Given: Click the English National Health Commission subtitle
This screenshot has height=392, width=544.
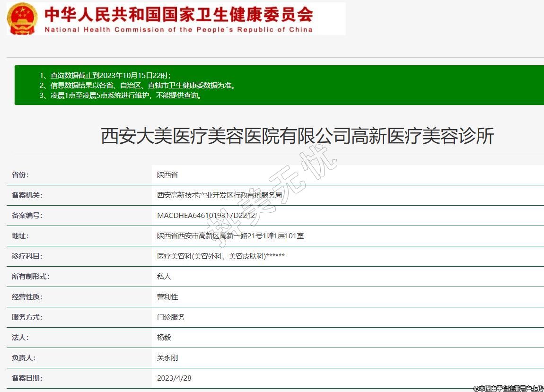Looking at the screenshot, I should (x=179, y=29).
